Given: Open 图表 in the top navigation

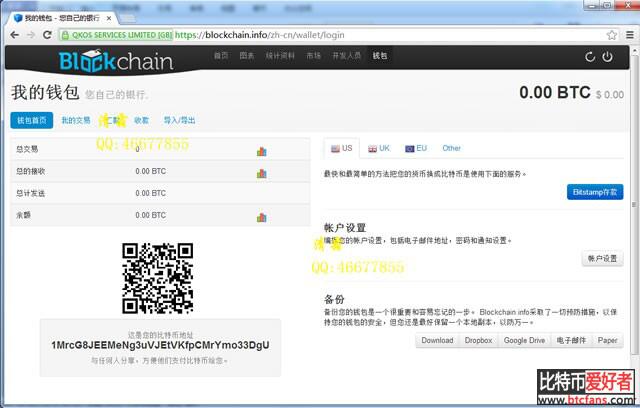Looking at the screenshot, I should coord(247,55).
